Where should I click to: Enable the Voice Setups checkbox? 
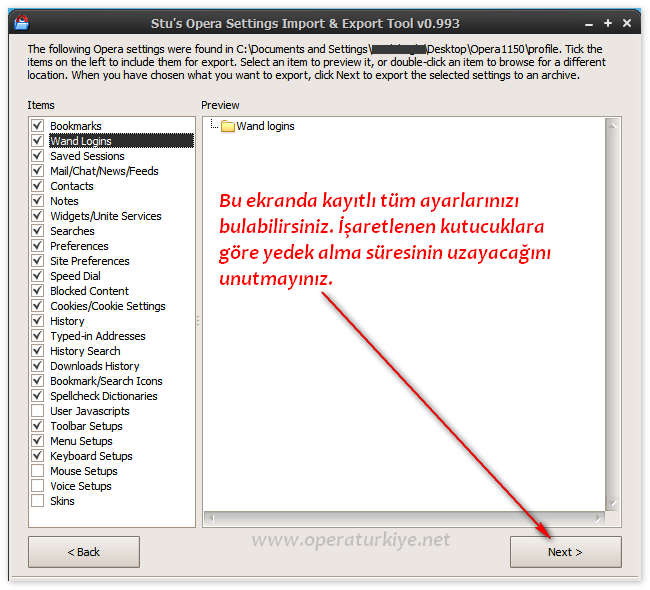click(x=38, y=486)
